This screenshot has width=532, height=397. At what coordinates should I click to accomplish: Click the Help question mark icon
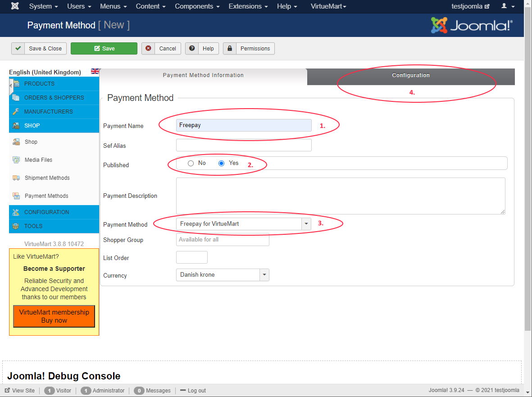pyautogui.click(x=192, y=49)
